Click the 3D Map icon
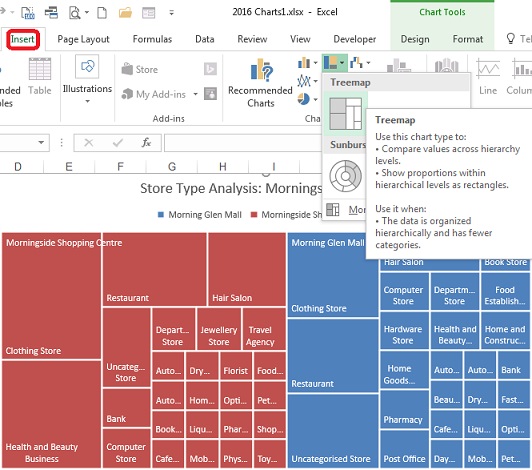Screen dimensions: 532x470 [x=446, y=65]
